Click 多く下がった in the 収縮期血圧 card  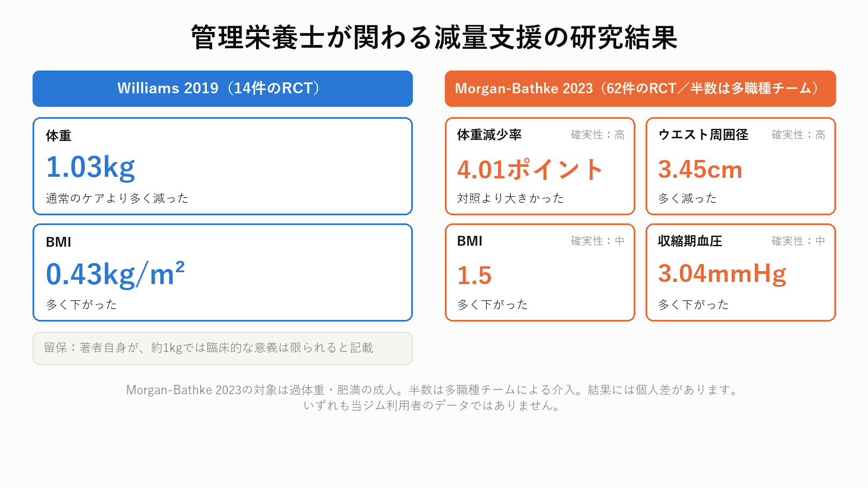(x=693, y=305)
